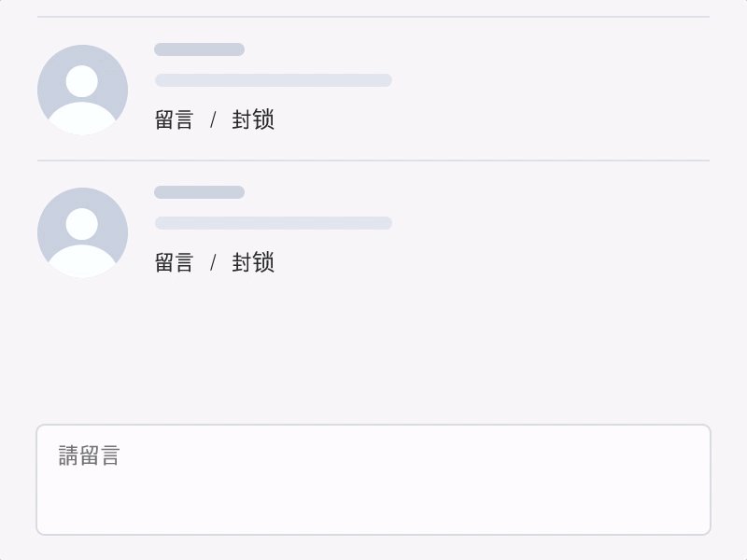The width and height of the screenshot is (747, 560).
Task: Click the 請留言 placeholder text
Action: coord(90,455)
